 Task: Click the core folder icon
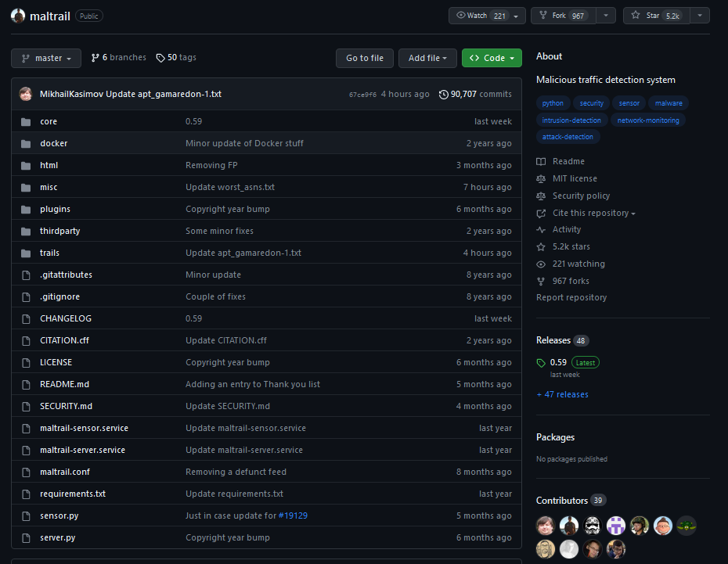[x=26, y=122]
